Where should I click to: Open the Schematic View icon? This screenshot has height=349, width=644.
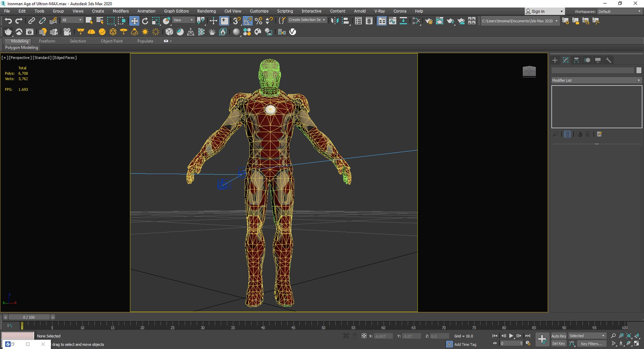403,21
